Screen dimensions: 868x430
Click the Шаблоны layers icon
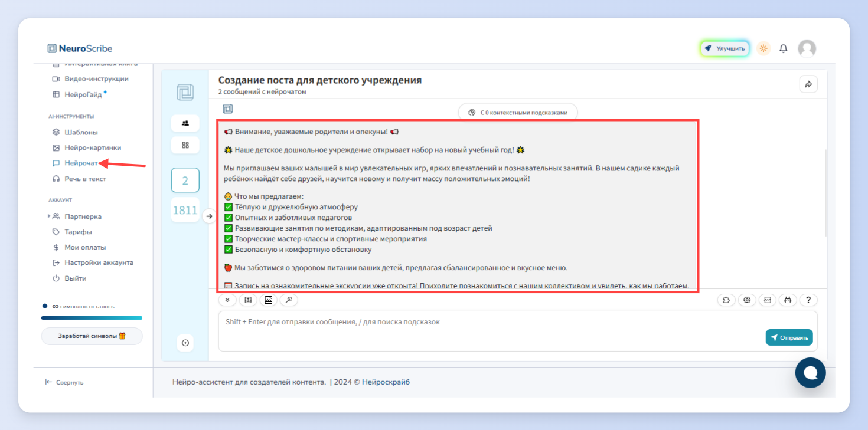coord(56,133)
